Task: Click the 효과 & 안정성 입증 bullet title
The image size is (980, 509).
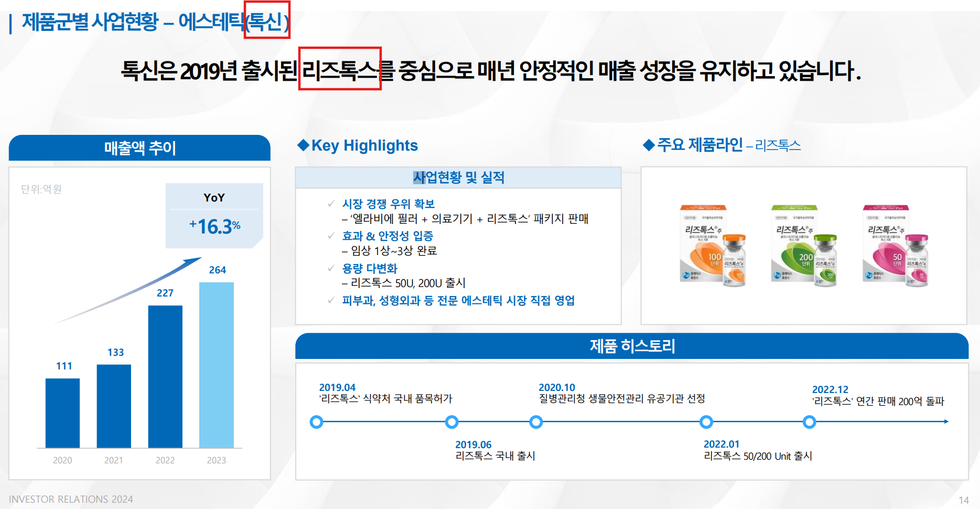Action: point(387,236)
